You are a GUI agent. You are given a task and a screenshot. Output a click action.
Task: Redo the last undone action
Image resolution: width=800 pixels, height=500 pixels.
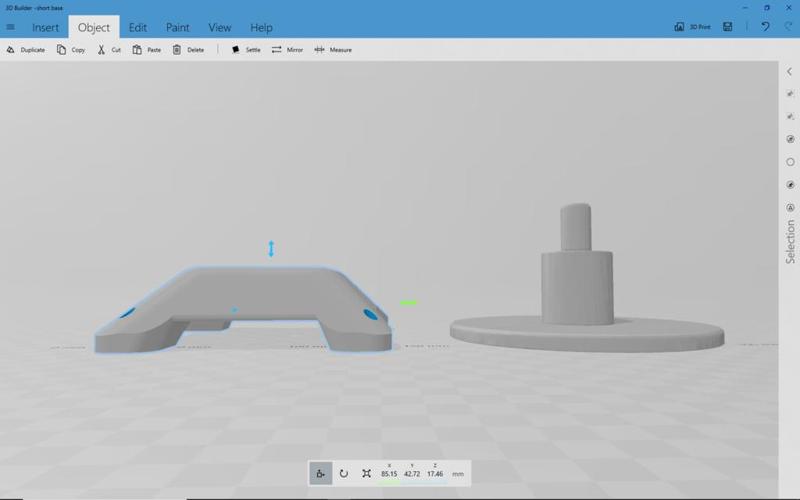tap(788, 27)
